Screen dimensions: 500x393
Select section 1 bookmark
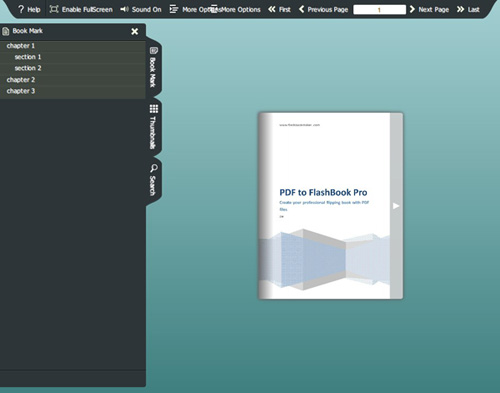point(73,57)
